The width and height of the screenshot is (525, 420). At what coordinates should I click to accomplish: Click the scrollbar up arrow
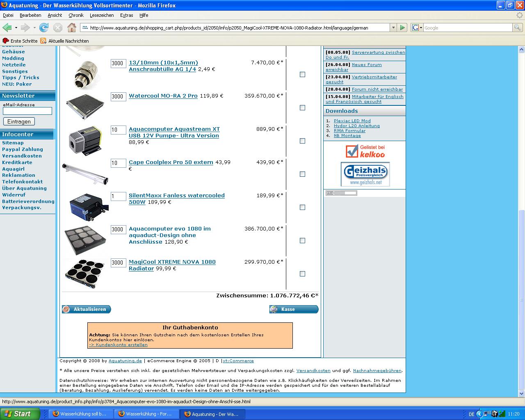tap(521, 50)
